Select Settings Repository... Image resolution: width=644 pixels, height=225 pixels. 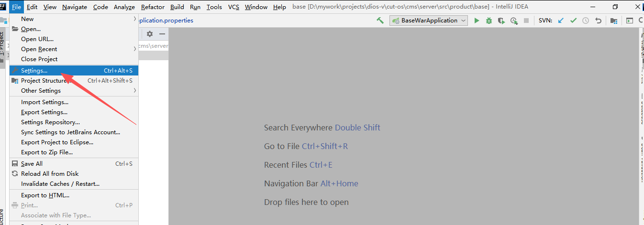click(x=74, y=122)
